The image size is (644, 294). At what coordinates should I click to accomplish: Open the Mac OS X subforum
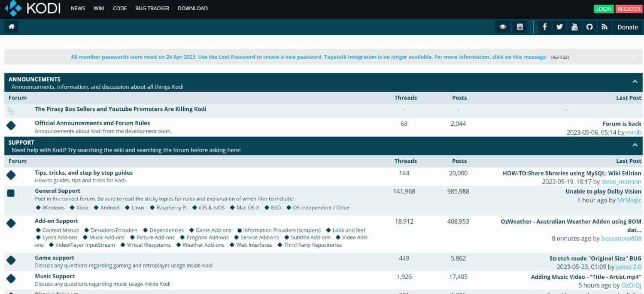pos(248,207)
